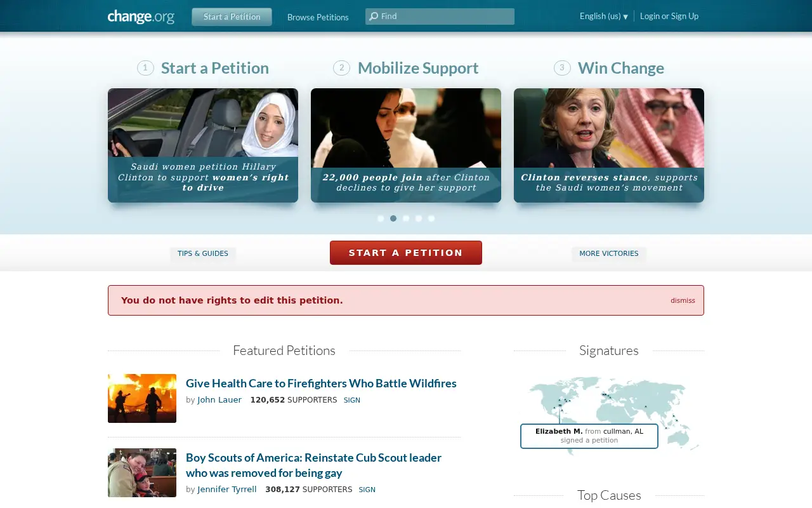Open Browse Petitions in the header

coord(318,17)
